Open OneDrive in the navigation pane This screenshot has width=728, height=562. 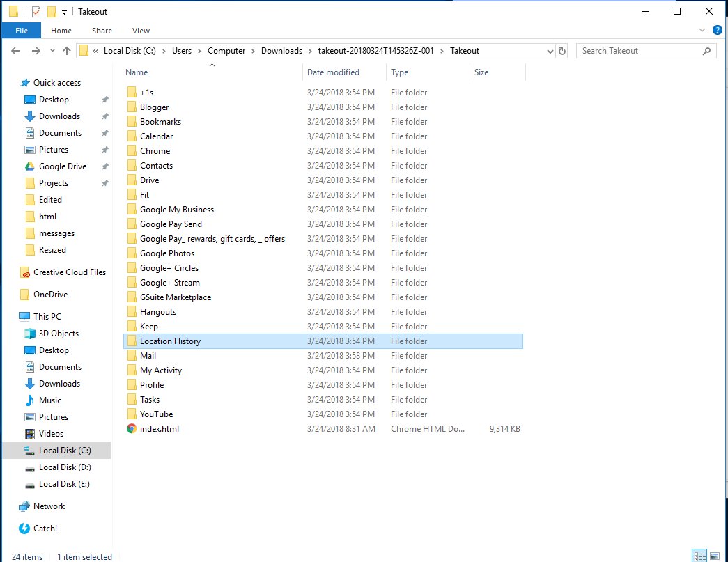tap(50, 295)
